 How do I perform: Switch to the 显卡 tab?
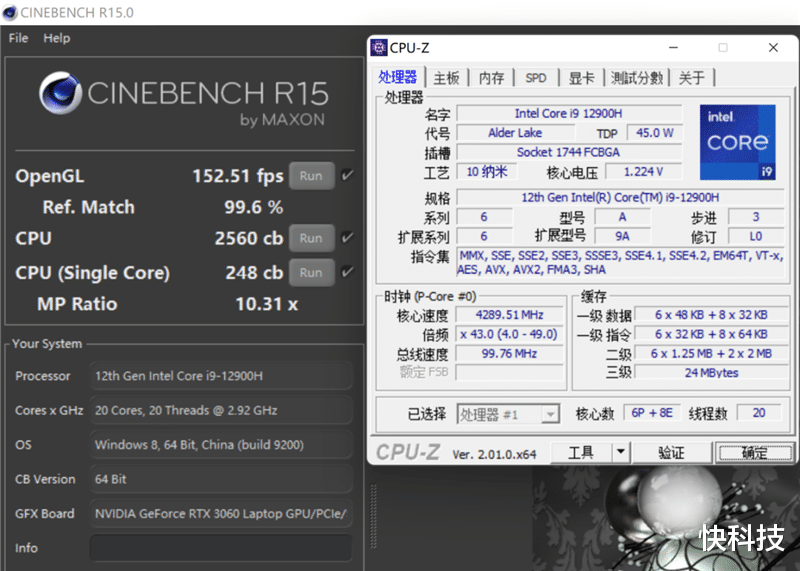[581, 78]
